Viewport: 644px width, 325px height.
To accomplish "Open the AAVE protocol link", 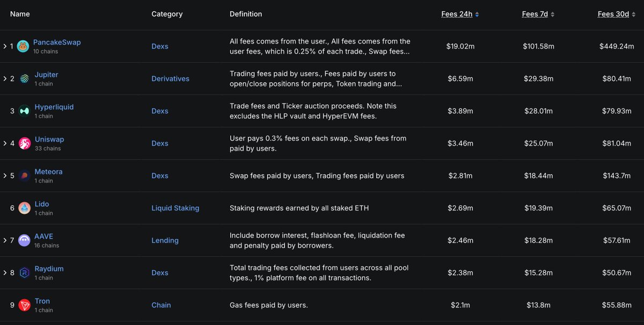I will tap(44, 236).
